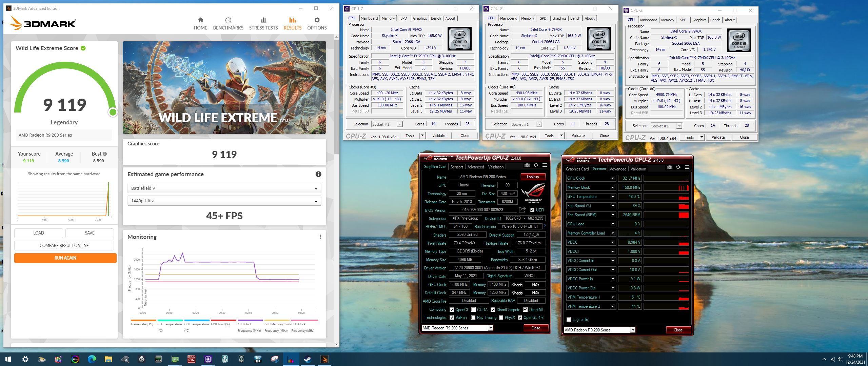
Task: Click clock and date in system tray
Action: (855, 359)
